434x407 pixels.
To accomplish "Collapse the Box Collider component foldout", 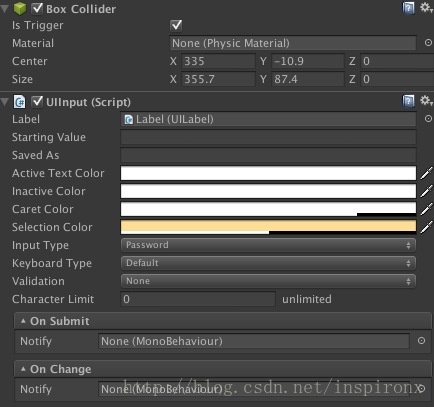I will pos(5,9).
